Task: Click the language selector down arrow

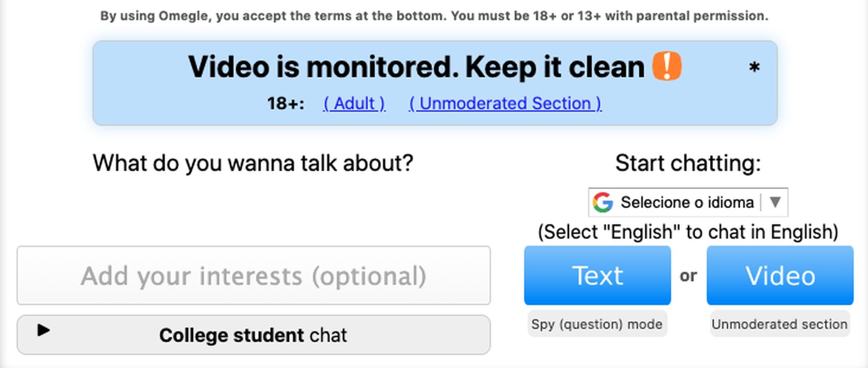Action: (774, 202)
